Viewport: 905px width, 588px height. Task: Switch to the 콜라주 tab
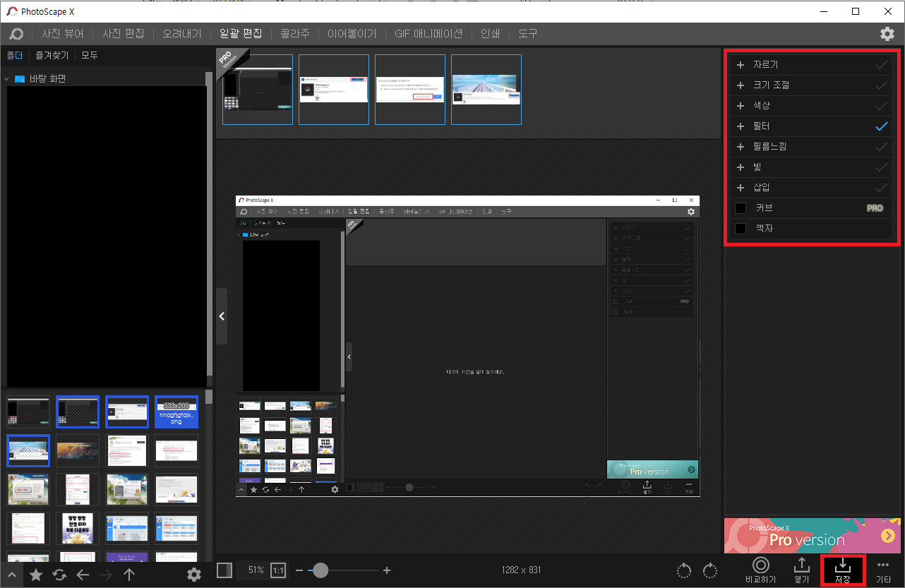[x=295, y=34]
